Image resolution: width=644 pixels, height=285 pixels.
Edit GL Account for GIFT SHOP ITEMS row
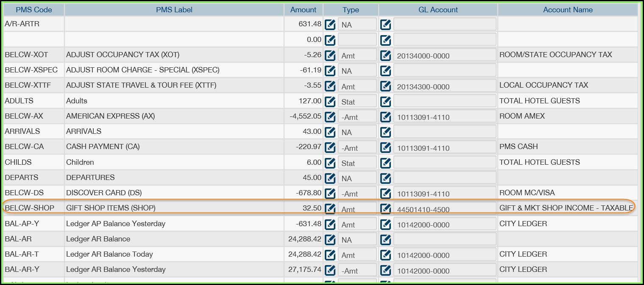pos(385,209)
